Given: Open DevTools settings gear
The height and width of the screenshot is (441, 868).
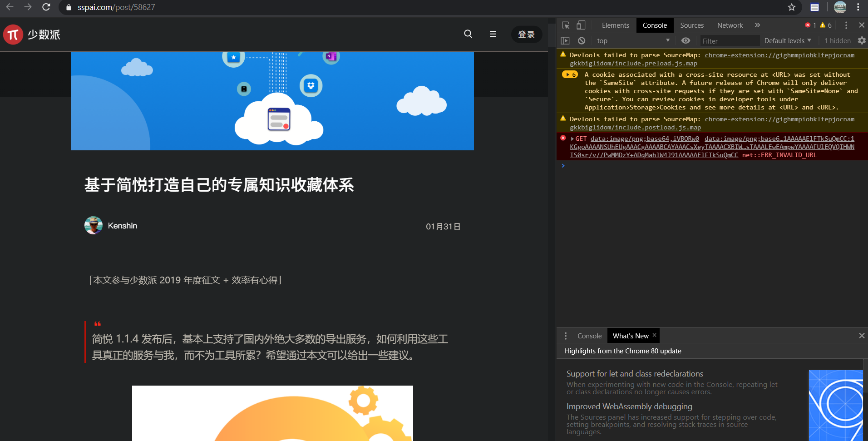Looking at the screenshot, I should (862, 40).
